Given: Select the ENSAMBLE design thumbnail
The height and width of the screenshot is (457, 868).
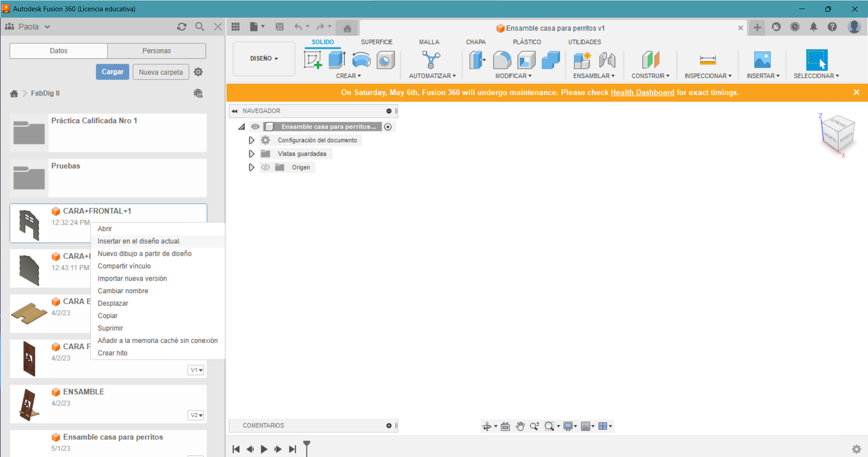Looking at the screenshot, I should tap(29, 405).
